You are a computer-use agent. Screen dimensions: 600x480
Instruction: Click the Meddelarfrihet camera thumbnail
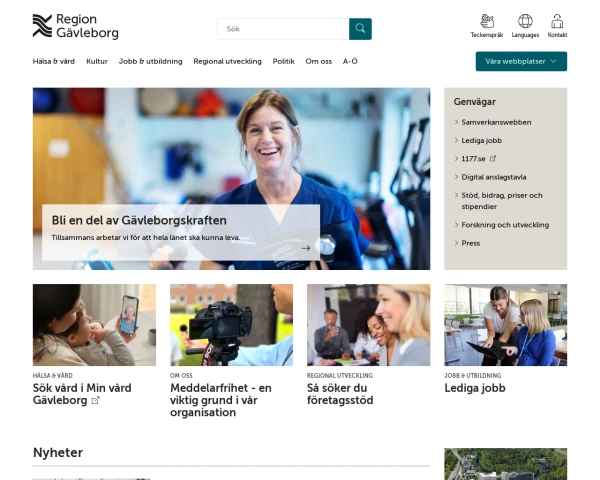tap(231, 324)
